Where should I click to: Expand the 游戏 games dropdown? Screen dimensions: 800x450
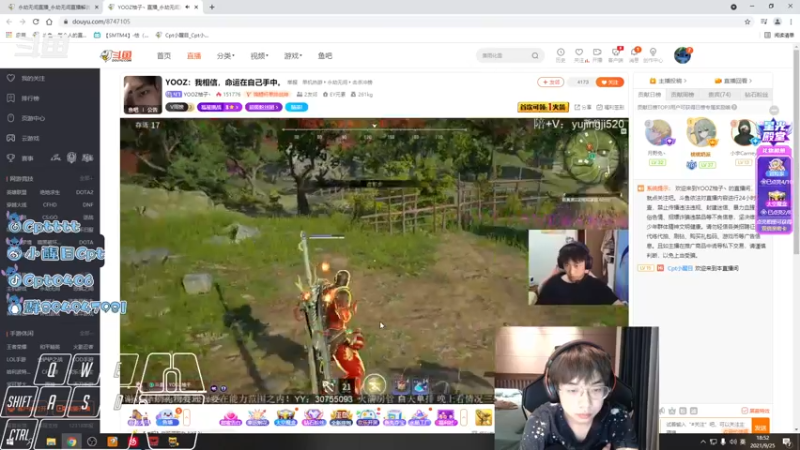(x=293, y=56)
